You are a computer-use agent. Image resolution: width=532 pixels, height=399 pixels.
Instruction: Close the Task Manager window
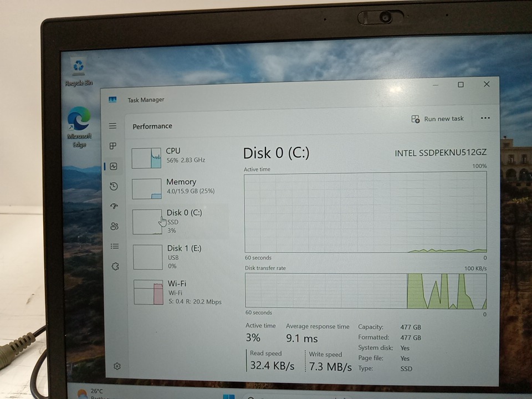(x=487, y=84)
